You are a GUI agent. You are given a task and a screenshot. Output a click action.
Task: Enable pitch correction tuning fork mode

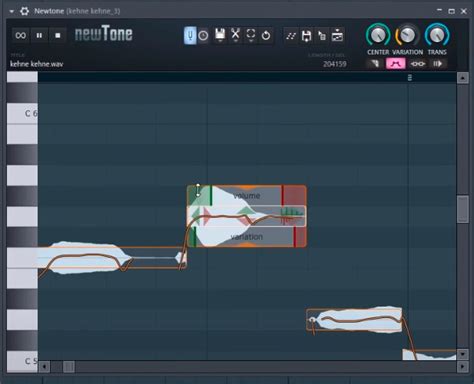(x=190, y=35)
